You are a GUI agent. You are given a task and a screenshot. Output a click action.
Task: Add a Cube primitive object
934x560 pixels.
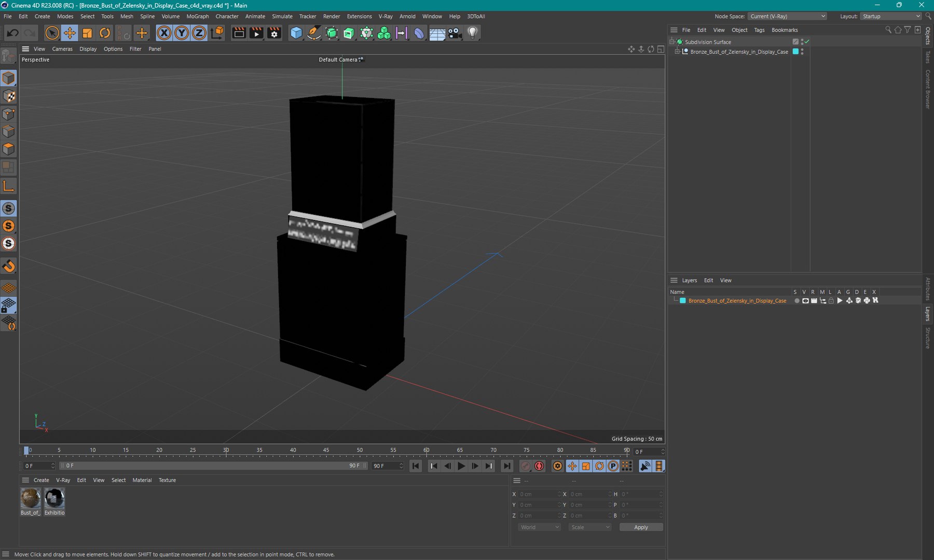(x=296, y=33)
